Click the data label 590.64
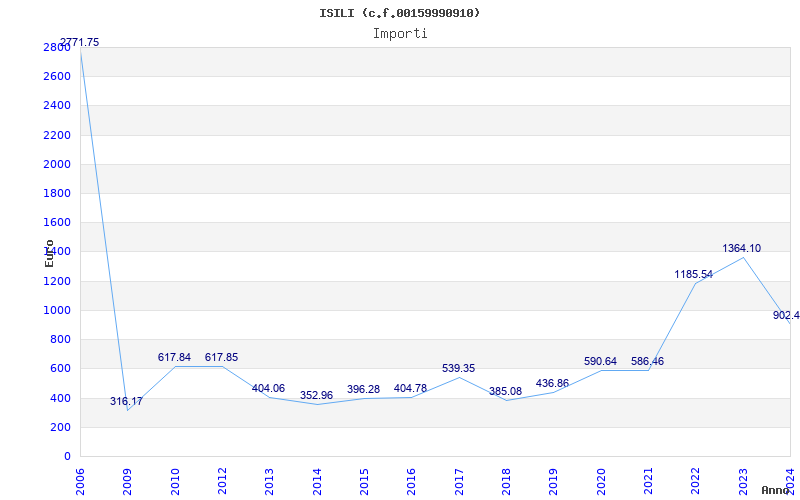800x500 pixels. (x=601, y=362)
